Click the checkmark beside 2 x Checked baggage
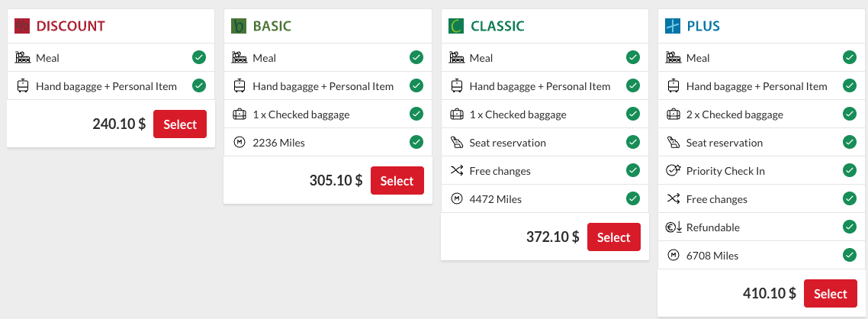Image resolution: width=868 pixels, height=319 pixels. click(x=849, y=114)
